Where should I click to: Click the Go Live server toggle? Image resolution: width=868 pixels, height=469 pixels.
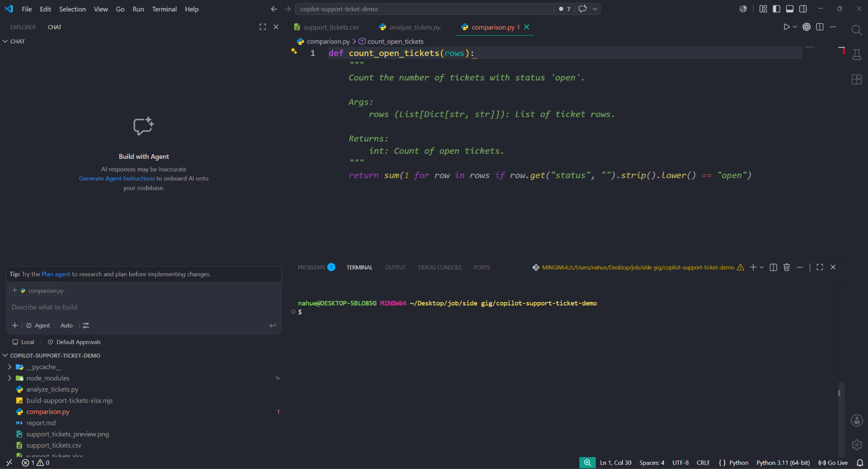[x=833, y=463]
